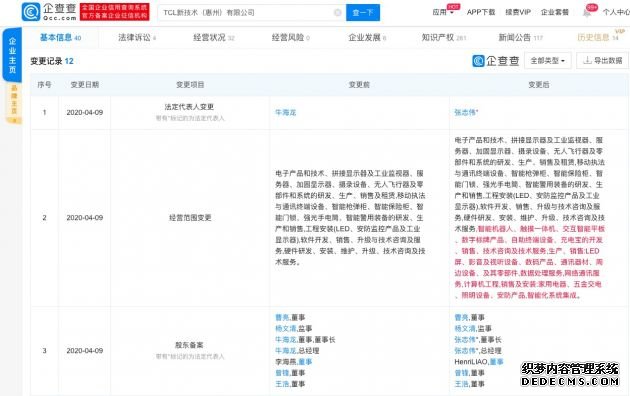Select the 企业主页 side tab
Viewport: 630px width, 396px height.
(12, 55)
